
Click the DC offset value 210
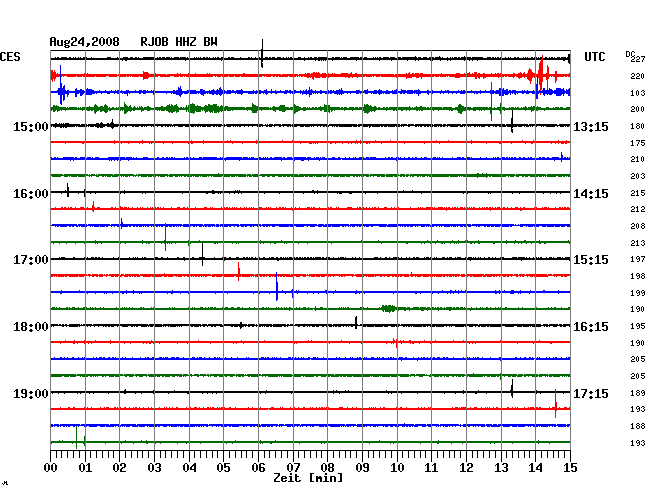tap(638, 159)
